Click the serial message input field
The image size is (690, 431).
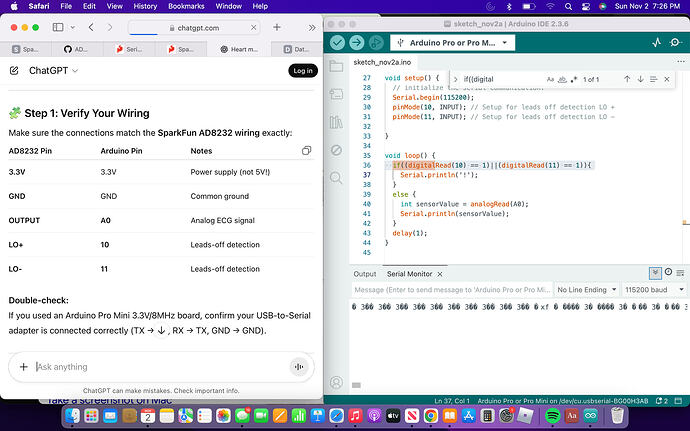(x=450, y=290)
